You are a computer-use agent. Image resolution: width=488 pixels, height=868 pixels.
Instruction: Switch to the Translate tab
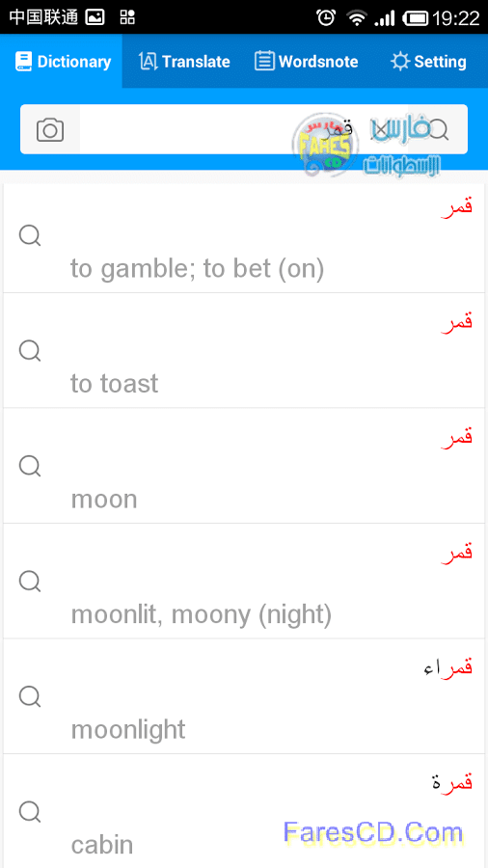click(x=183, y=61)
